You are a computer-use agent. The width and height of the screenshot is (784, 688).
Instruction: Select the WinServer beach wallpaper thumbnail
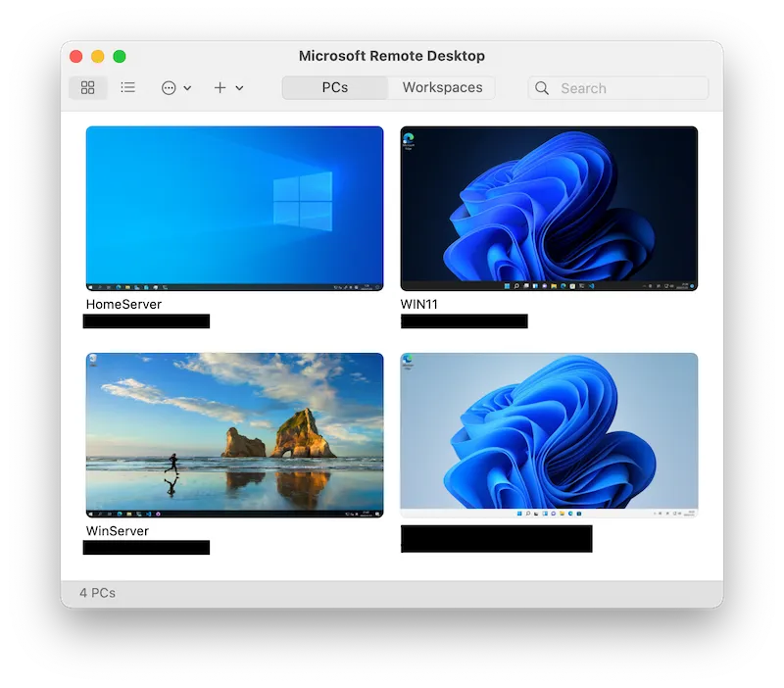234,434
